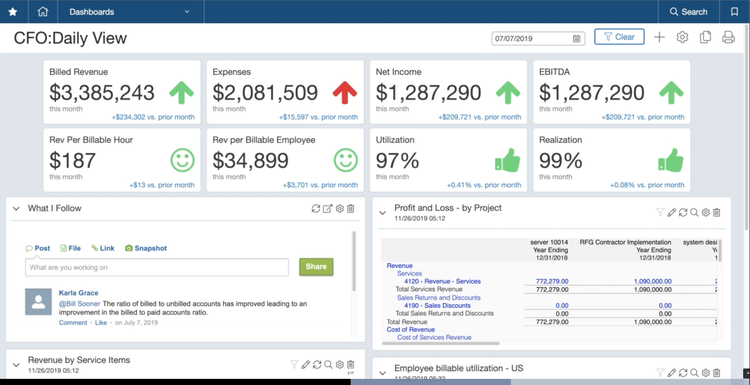Click Utilization thumbs-up icon

(x=507, y=160)
